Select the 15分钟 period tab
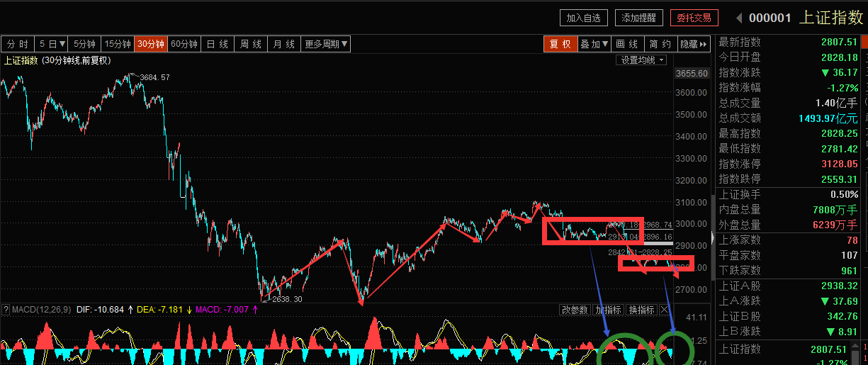The height and width of the screenshot is (365, 868). pyautogui.click(x=118, y=44)
